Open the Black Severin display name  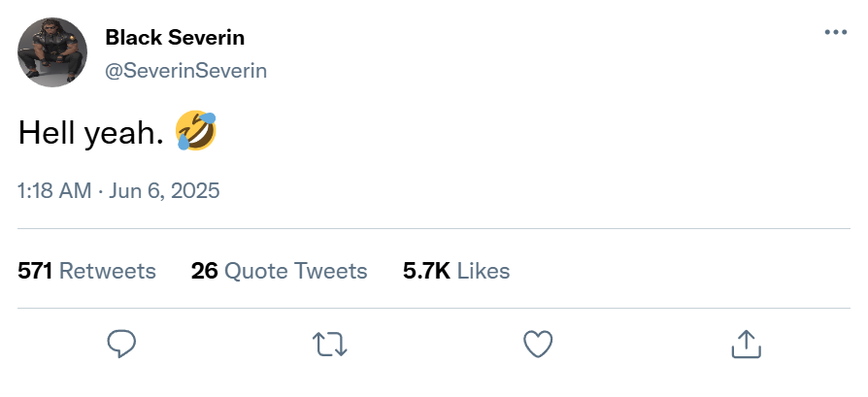(175, 38)
